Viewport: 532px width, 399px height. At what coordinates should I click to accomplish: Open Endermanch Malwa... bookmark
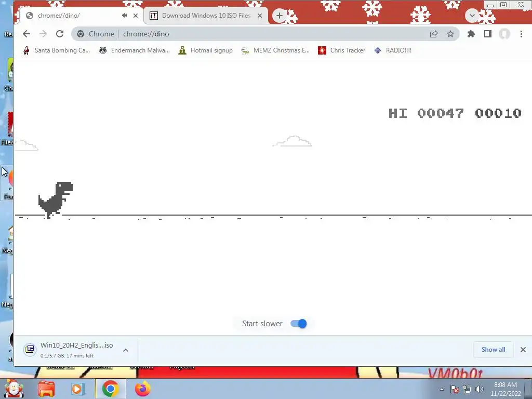click(134, 50)
